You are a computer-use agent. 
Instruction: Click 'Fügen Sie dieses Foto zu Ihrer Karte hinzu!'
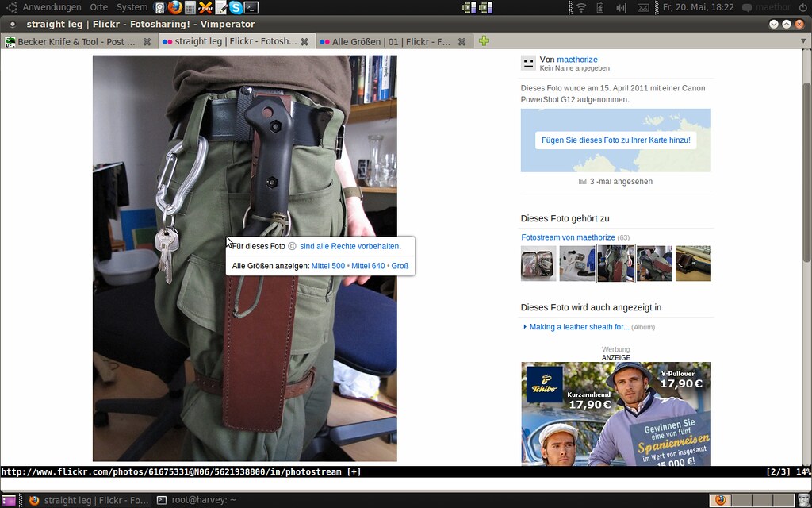click(615, 140)
